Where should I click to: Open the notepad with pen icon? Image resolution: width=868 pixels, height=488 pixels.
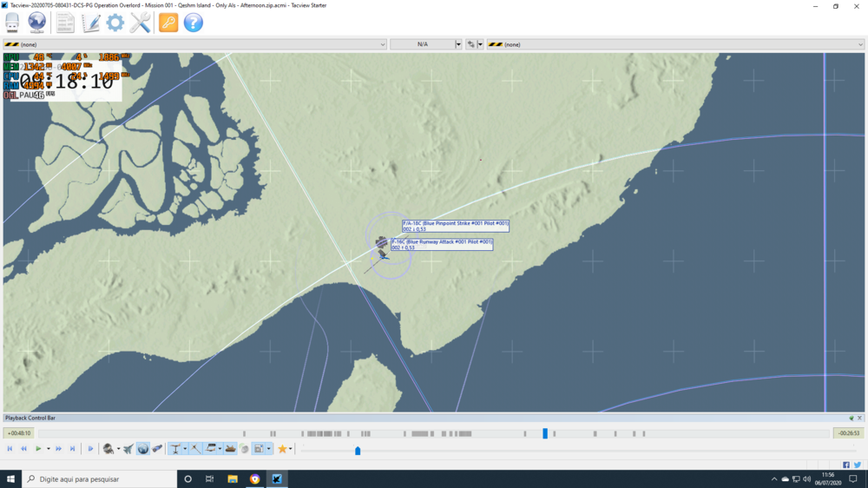click(x=91, y=23)
